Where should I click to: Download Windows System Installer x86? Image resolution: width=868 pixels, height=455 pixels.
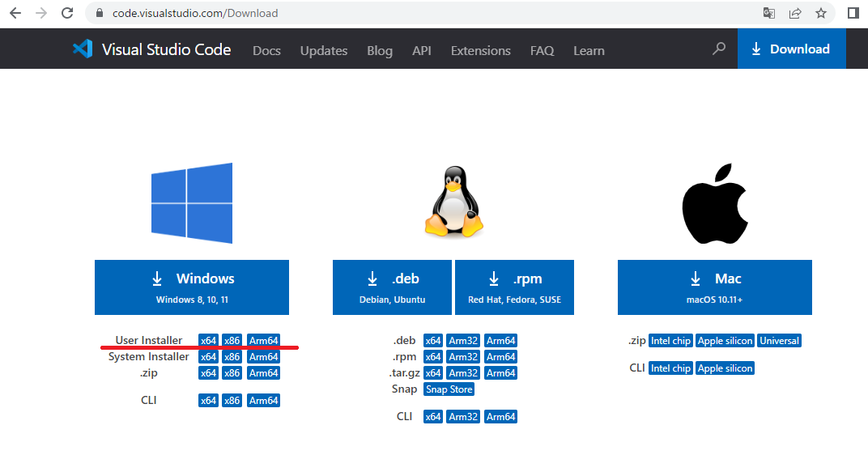[232, 356]
